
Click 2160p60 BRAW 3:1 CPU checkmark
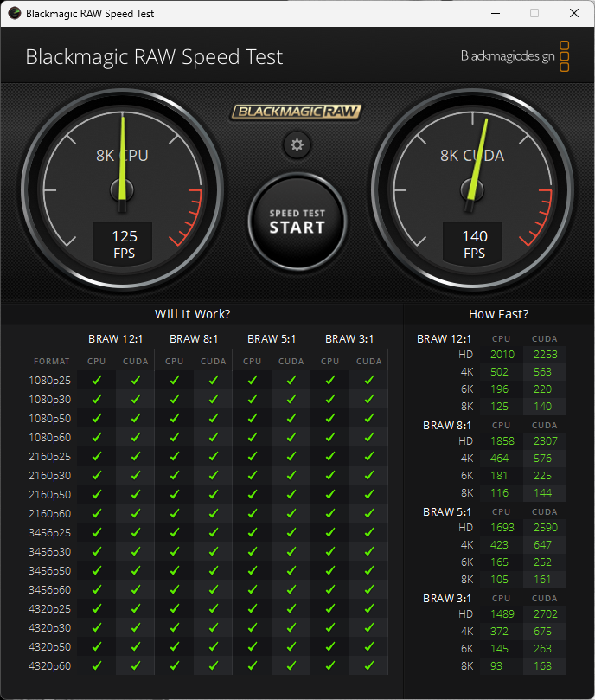pyautogui.click(x=330, y=513)
